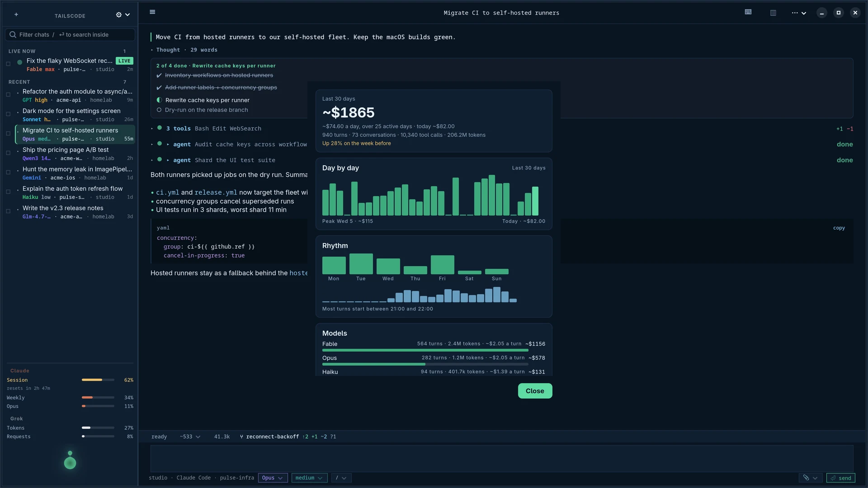Open the Ship the pricing page A/B test chat
The width and height of the screenshot is (868, 488).
[x=75, y=154]
